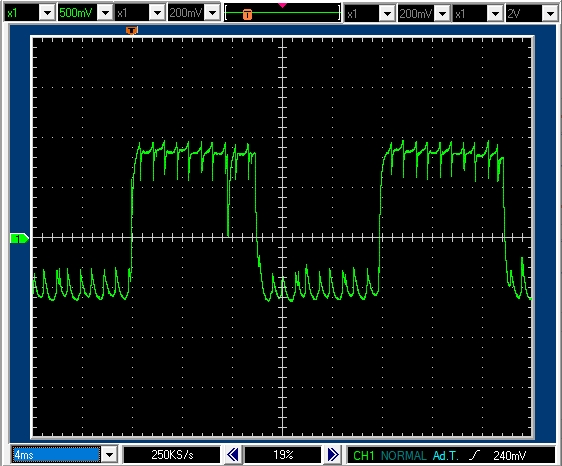Click the green channel 1 ground level marker
Viewport: 562px width, 466px height.
click(19, 238)
